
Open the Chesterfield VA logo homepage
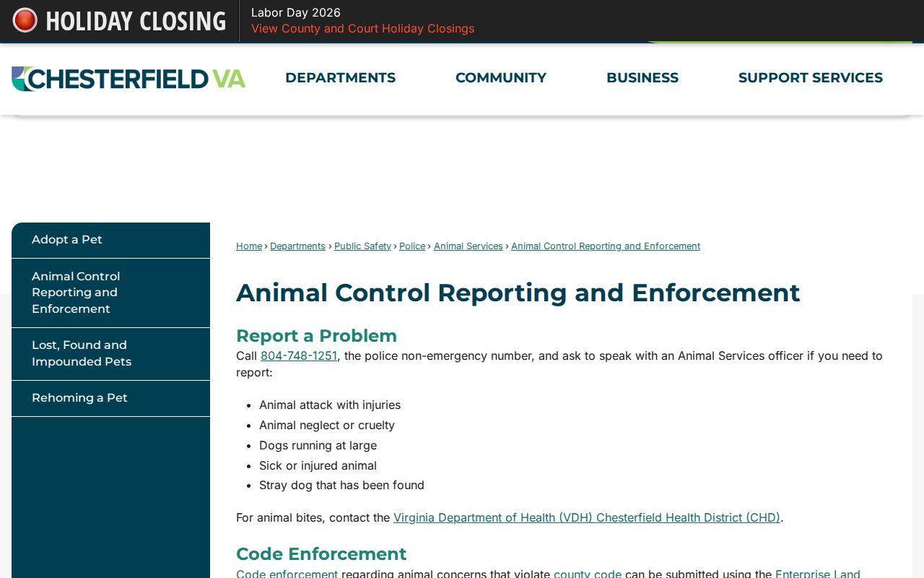(x=128, y=79)
